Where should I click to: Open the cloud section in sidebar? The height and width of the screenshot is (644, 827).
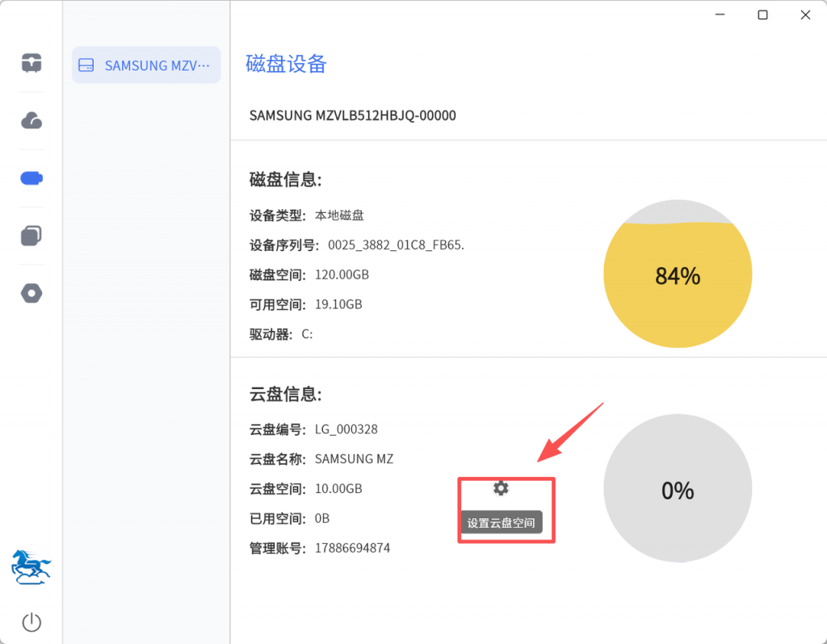click(x=31, y=121)
